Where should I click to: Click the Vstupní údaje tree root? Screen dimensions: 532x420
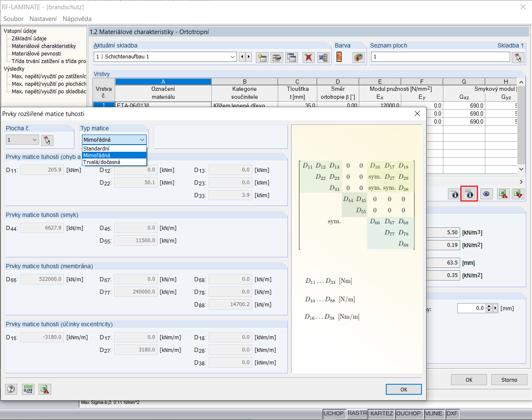coord(20,31)
